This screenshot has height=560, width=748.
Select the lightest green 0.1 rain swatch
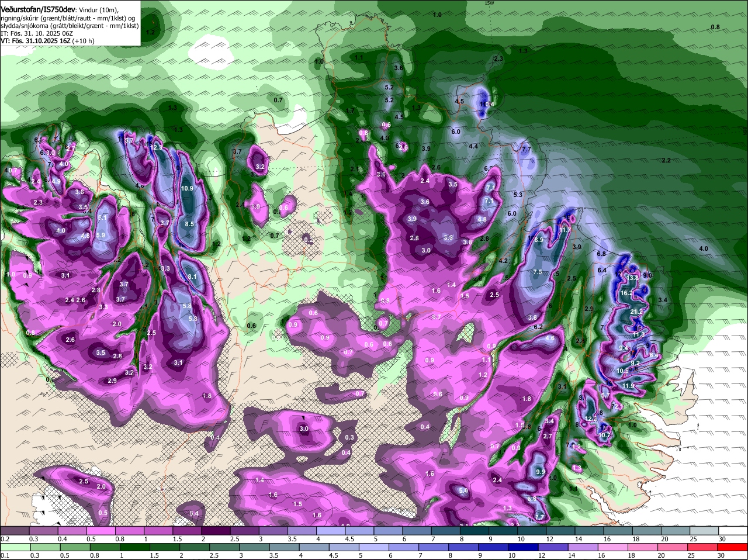click(16, 547)
